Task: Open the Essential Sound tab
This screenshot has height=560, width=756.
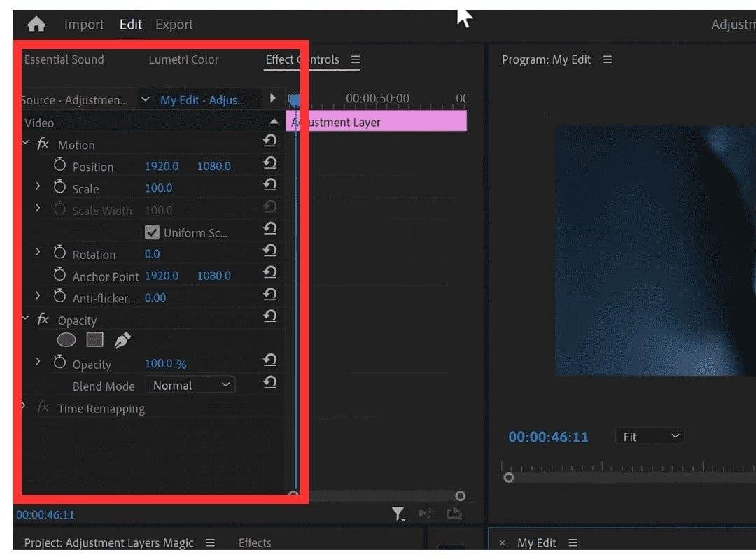Action: (x=64, y=59)
